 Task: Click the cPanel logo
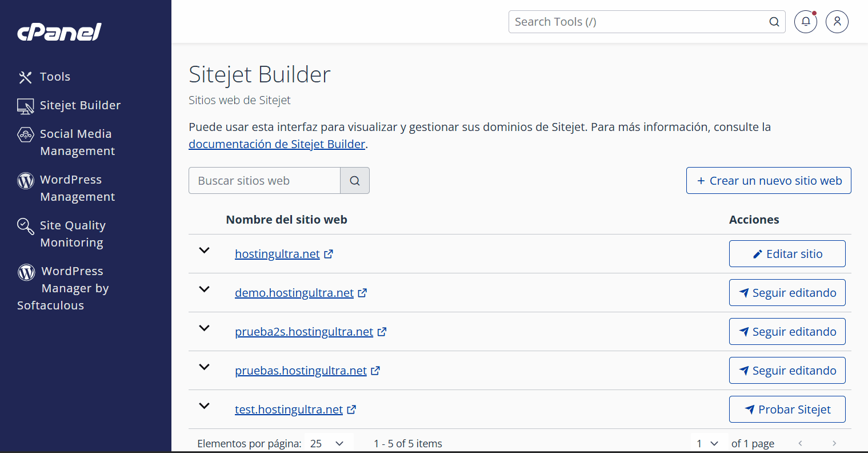click(x=59, y=32)
